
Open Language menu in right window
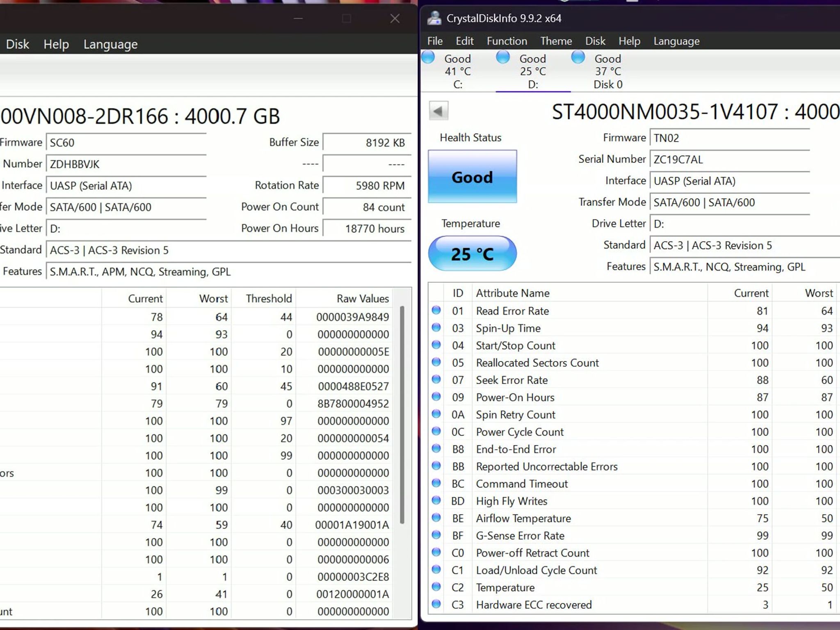[676, 41]
